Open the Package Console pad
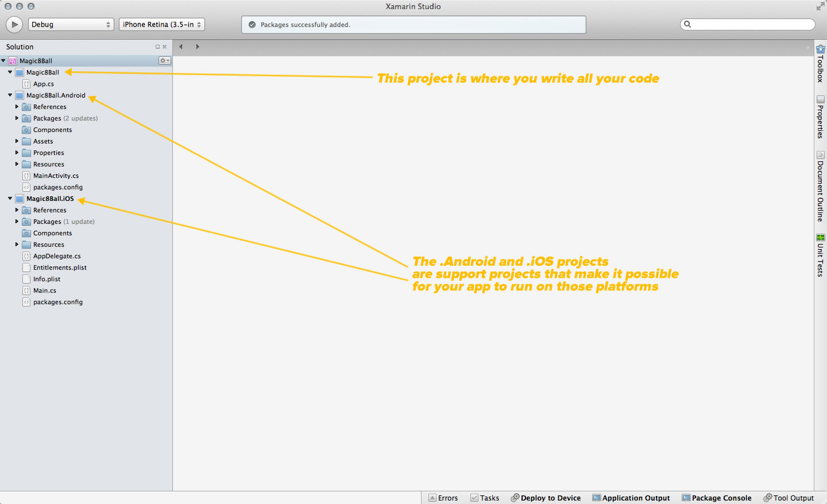 coord(717,498)
